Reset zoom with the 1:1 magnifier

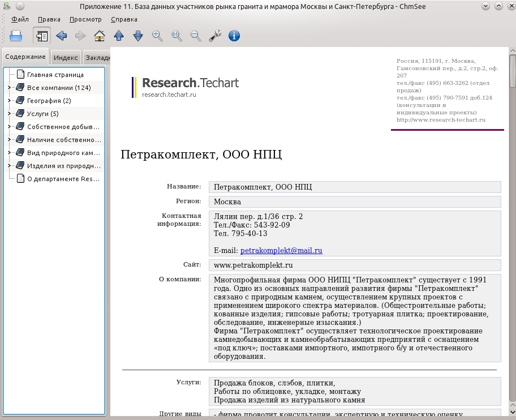coord(177,36)
